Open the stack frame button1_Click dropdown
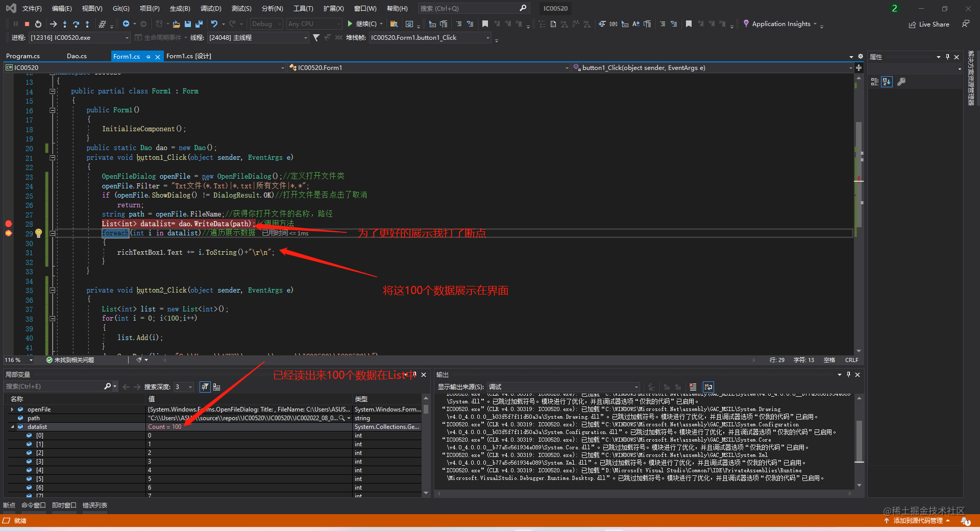This screenshot has width=980, height=531. [430, 38]
